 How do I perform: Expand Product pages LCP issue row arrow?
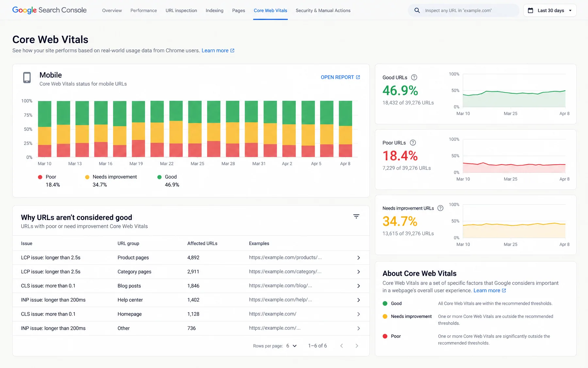click(358, 258)
